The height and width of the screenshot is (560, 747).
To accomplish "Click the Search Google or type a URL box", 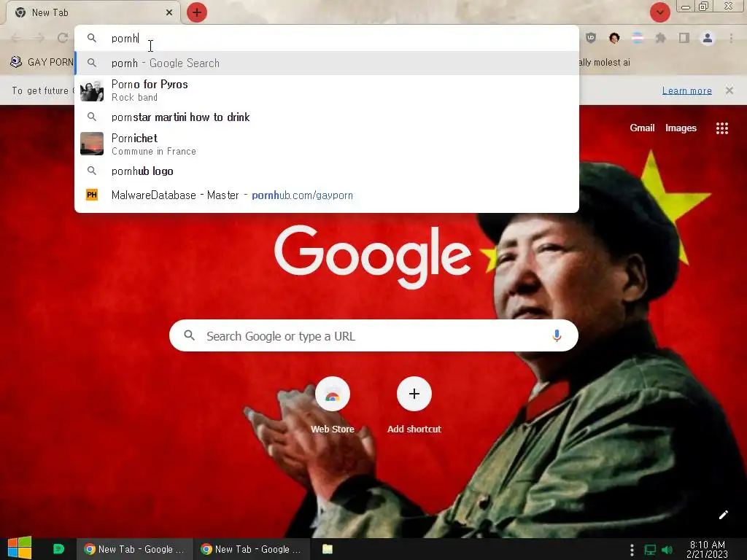I will point(374,335).
